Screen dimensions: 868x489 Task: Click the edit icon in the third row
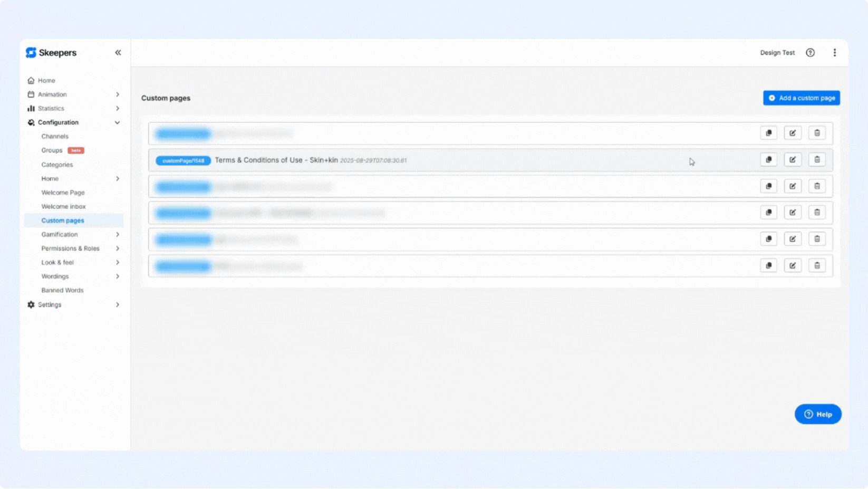coord(793,186)
